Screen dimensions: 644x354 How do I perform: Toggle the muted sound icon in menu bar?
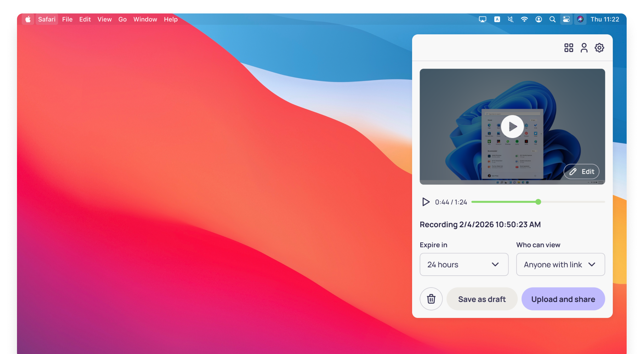511,19
